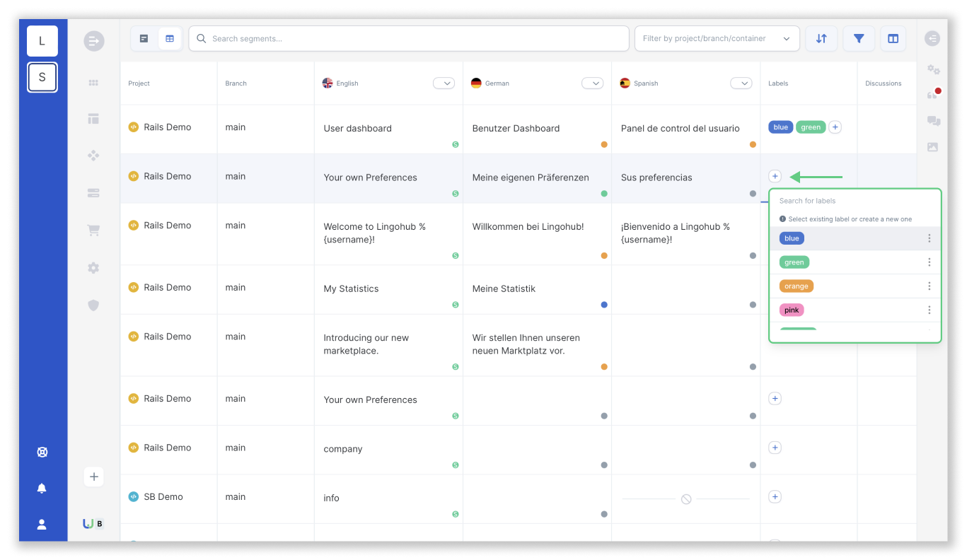Screen dimensions: 967x560
Task: Open options menu for blue label
Action: tap(929, 238)
